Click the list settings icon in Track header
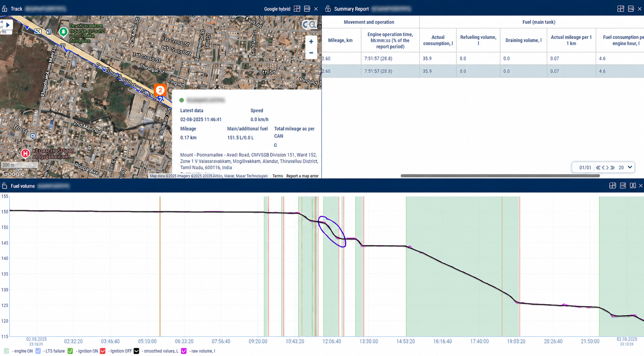 pyautogui.click(x=307, y=9)
